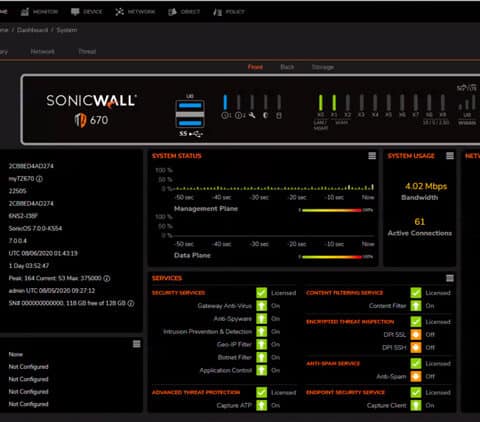Click the System breadcrumb entry
Image resolution: width=480 pixels, height=422 pixels.
pyautogui.click(x=67, y=30)
